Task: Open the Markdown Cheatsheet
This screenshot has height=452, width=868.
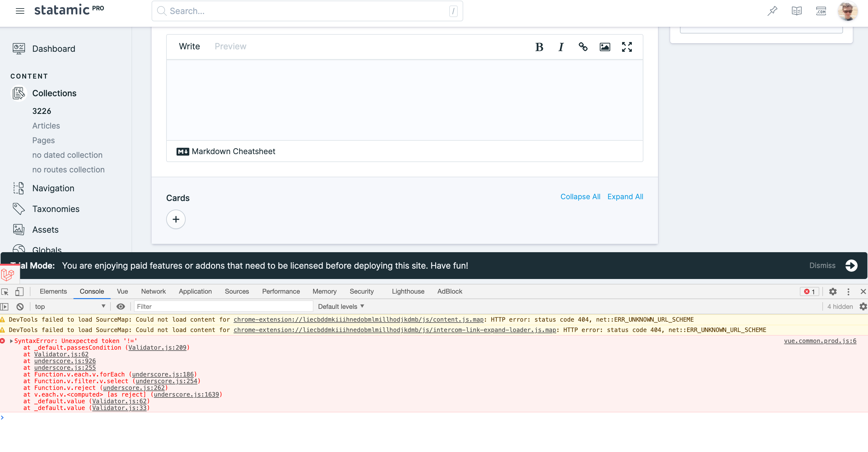Action: pos(226,151)
